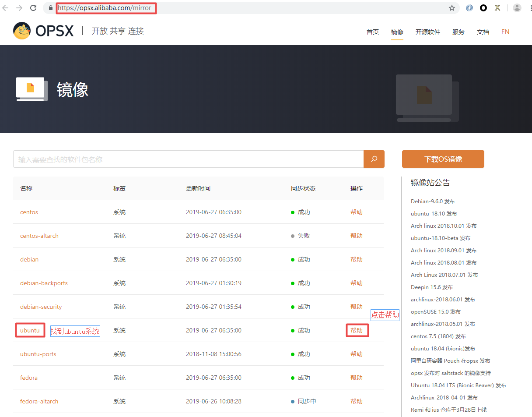Screen dimensions: 532x417
Task: Click the browser forward arrow
Action: tap(19, 8)
